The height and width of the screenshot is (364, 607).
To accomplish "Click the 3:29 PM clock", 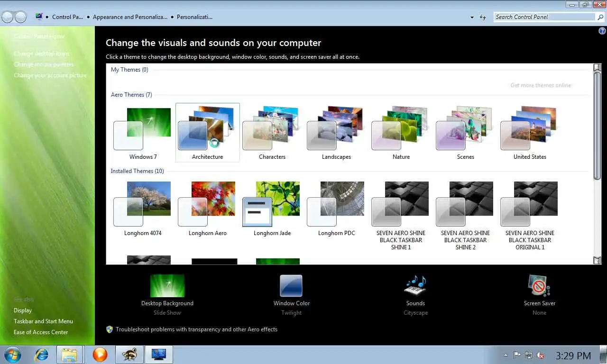I will coord(573,355).
